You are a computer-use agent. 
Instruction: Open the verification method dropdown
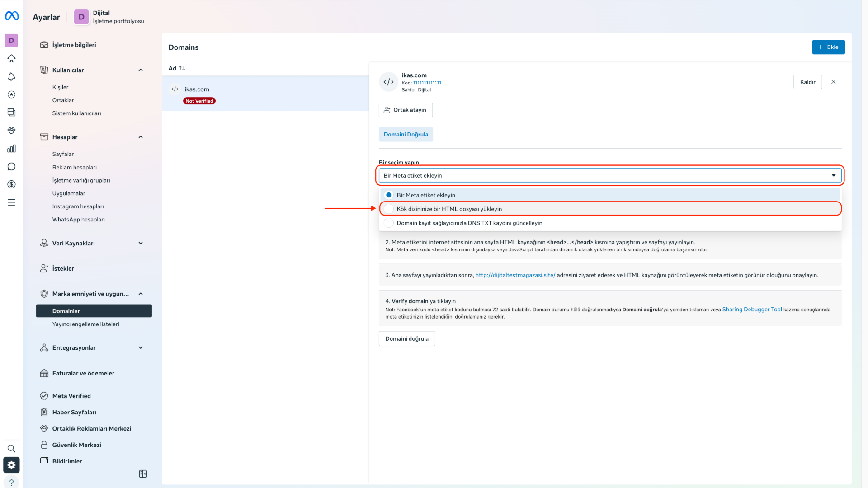[x=610, y=175]
